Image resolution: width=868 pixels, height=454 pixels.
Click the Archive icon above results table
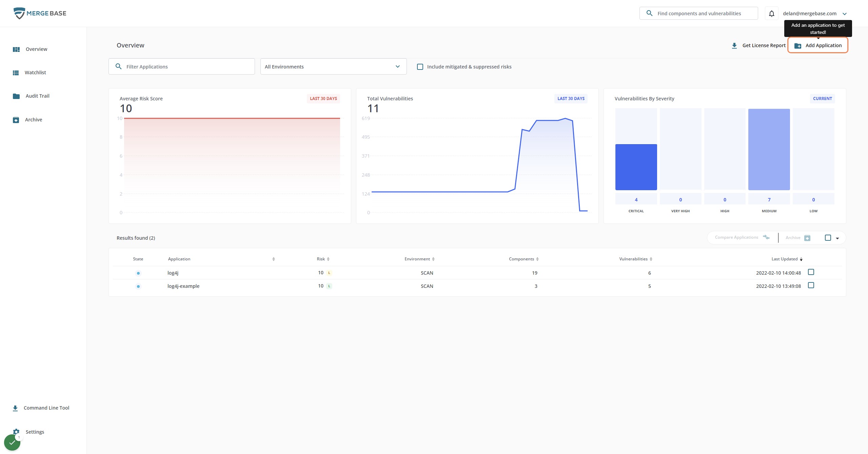click(x=807, y=238)
